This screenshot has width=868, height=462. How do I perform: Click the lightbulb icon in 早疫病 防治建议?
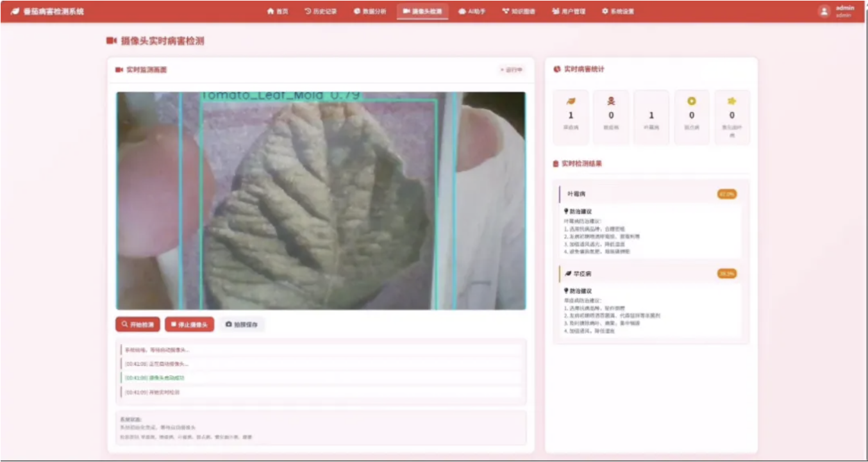click(566, 290)
